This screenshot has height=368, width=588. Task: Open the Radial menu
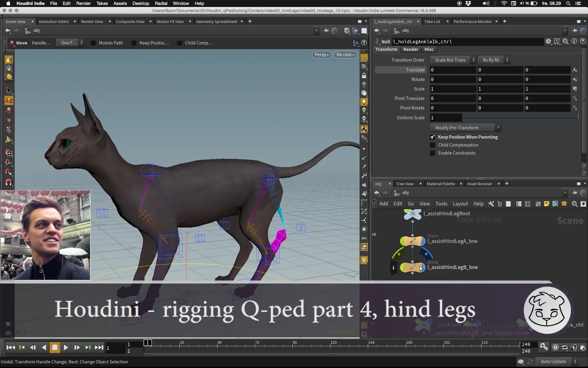161,3
